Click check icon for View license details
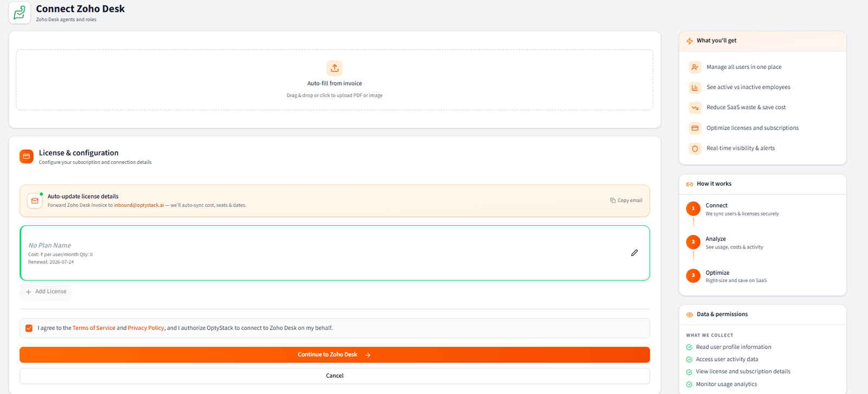 pyautogui.click(x=689, y=372)
